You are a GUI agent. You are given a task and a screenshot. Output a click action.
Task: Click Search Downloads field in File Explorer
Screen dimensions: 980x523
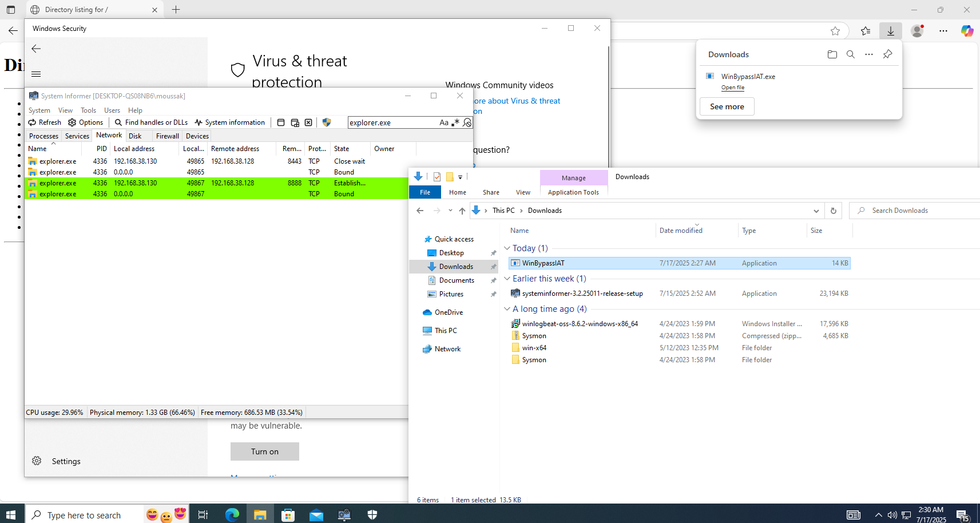coord(915,211)
